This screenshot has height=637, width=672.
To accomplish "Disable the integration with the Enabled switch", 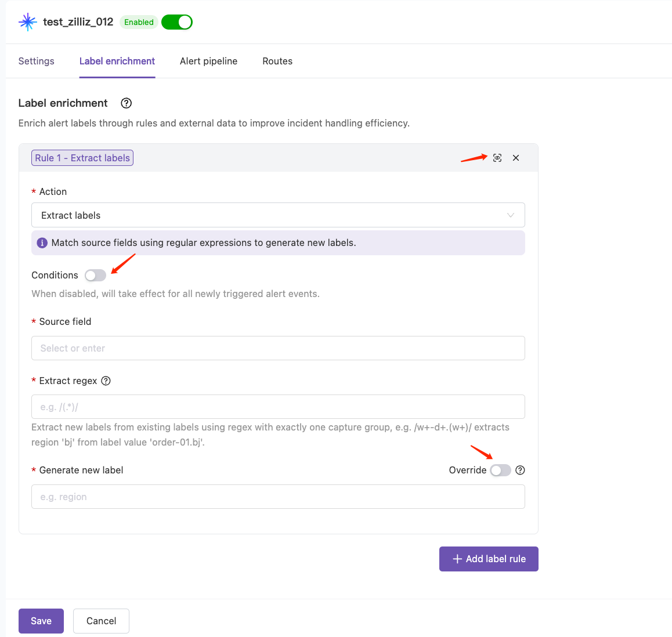I will (x=177, y=22).
